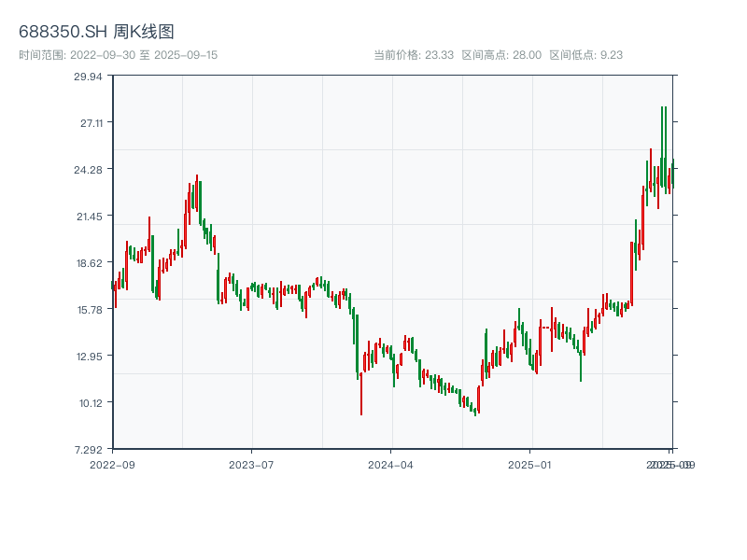
Task: Click the 2022-09 x-axis date label
Action: (112, 464)
